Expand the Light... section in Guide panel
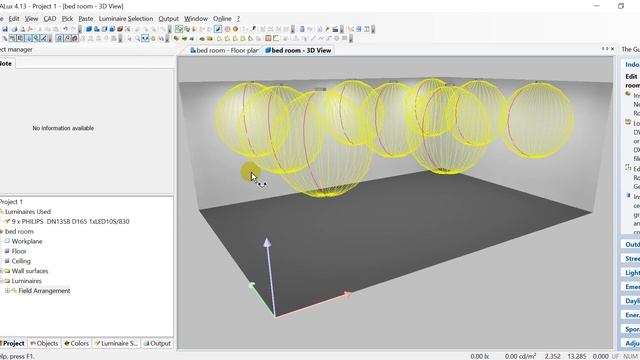 pyautogui.click(x=631, y=272)
